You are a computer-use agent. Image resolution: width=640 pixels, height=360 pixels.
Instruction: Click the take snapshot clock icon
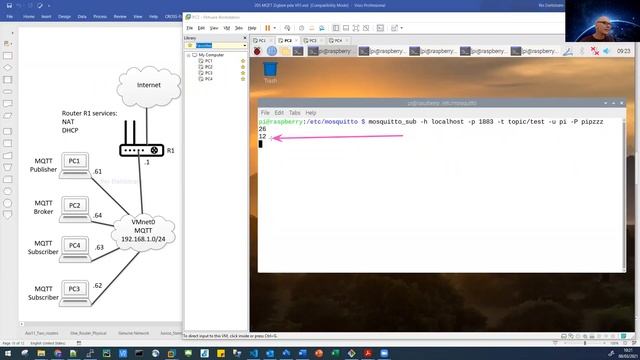click(301, 28)
